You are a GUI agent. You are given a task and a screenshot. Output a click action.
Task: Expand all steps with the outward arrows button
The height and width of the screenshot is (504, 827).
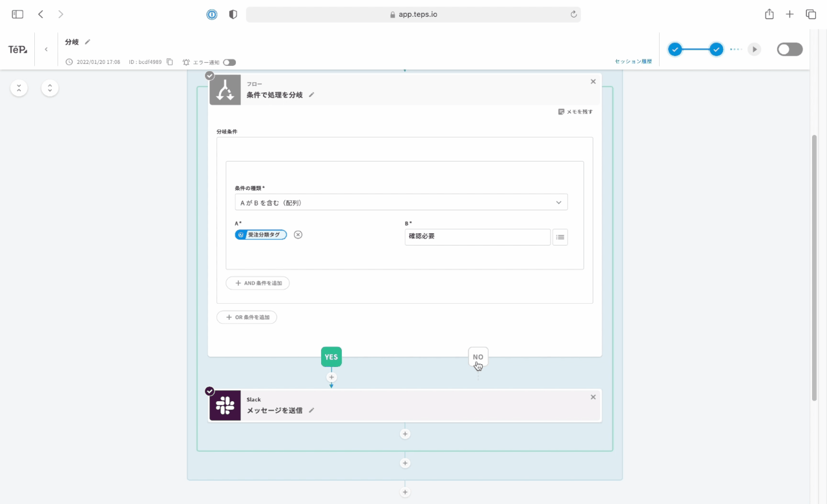50,88
